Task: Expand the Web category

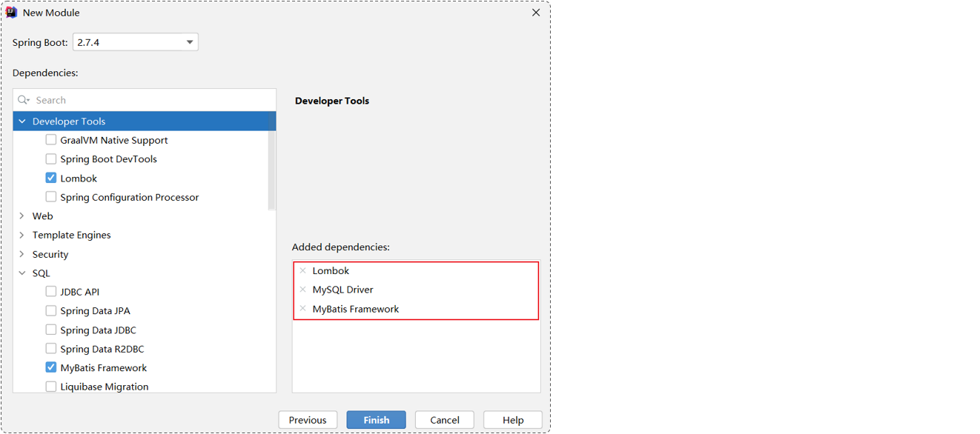Action: tap(22, 216)
